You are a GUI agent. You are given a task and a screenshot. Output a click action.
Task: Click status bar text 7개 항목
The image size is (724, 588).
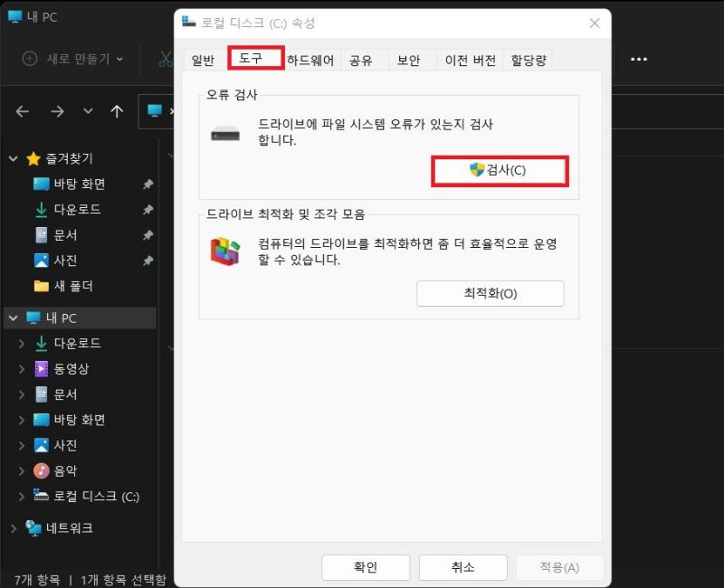tap(37, 579)
